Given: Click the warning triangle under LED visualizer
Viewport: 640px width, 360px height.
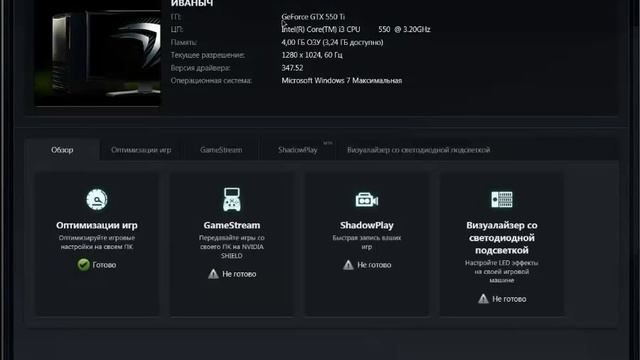Looking at the screenshot, I should coord(483,299).
